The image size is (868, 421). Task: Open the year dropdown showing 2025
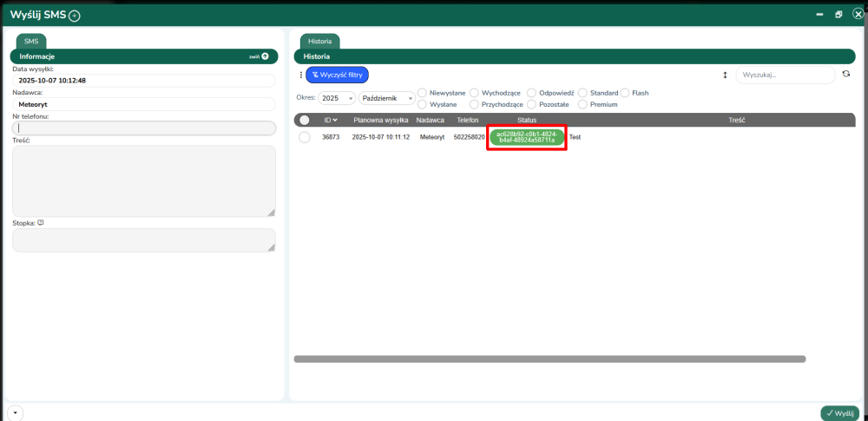[337, 98]
